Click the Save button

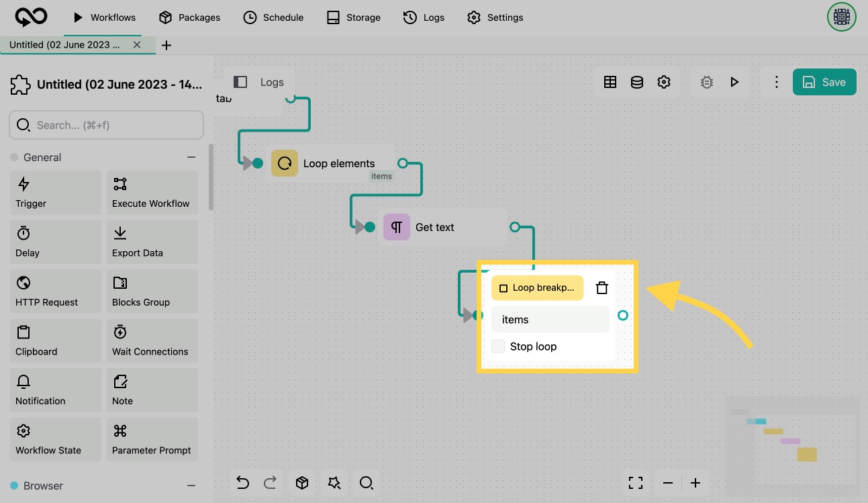824,82
